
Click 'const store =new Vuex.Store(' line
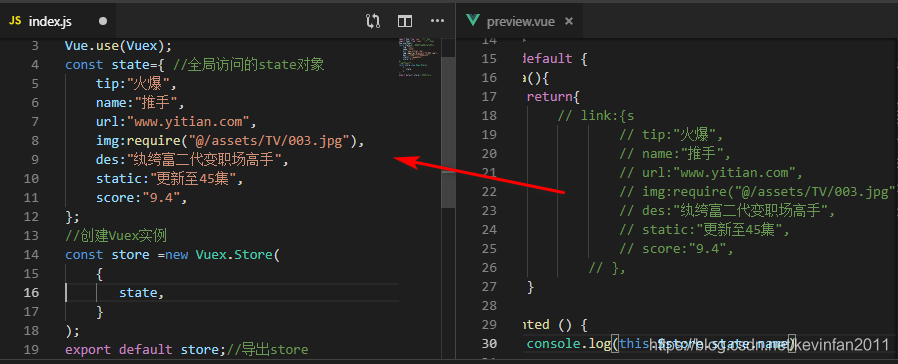pyautogui.click(x=172, y=255)
